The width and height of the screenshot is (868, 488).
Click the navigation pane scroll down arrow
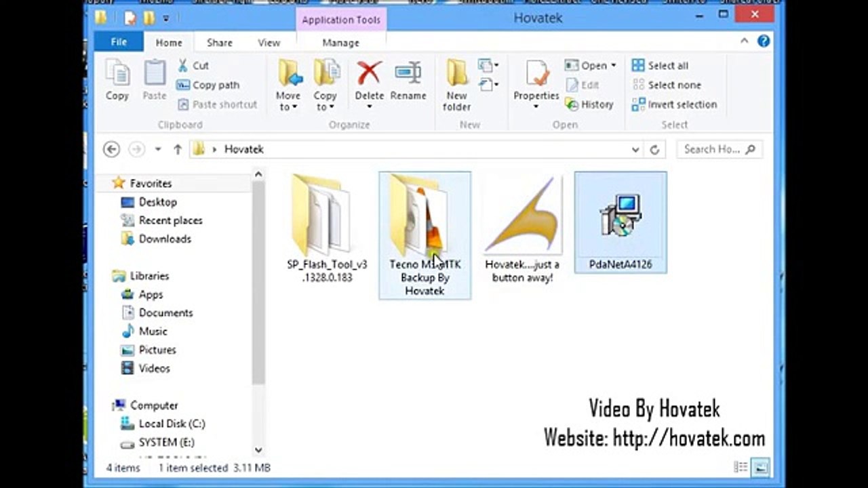click(x=258, y=449)
